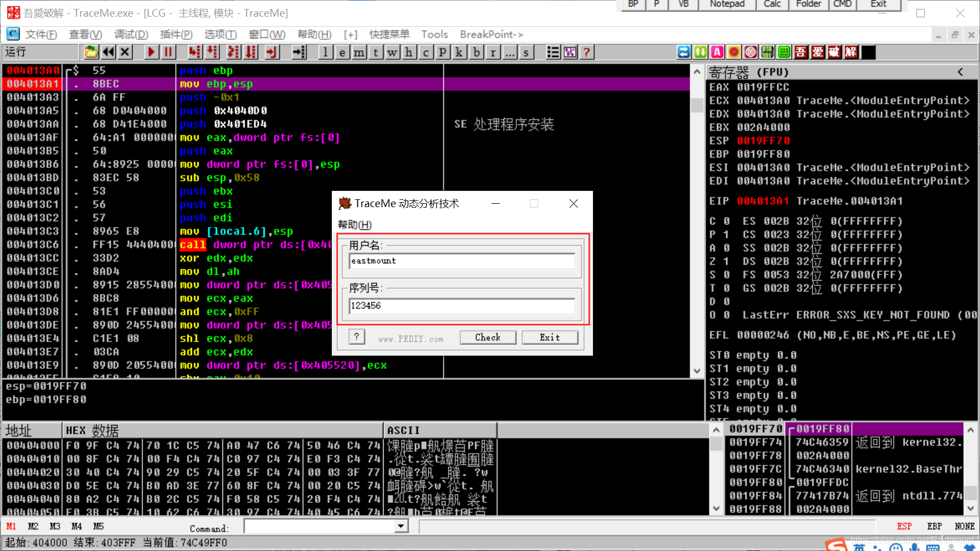
Task: Click the Folder launcher button
Action: coord(808,4)
